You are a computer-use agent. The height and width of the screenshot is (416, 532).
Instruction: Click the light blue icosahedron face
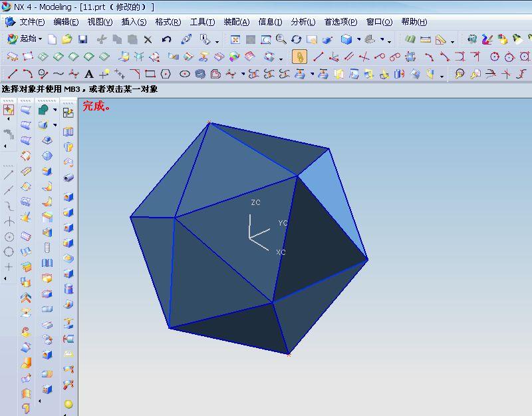(336, 200)
